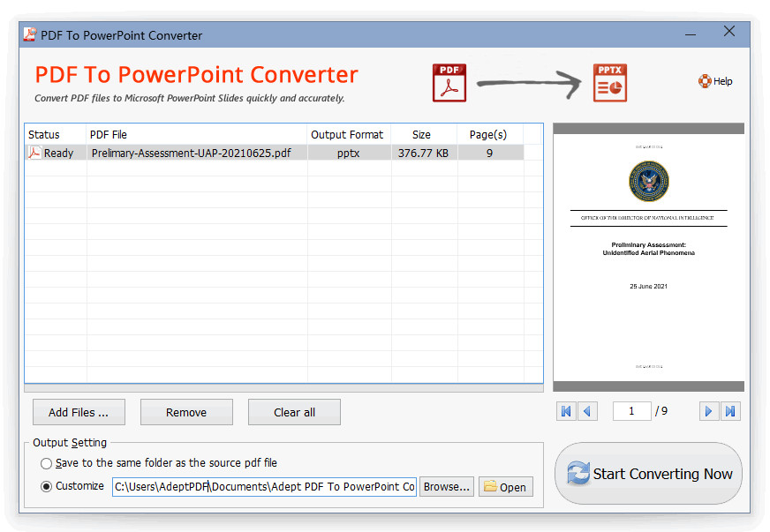This screenshot has width=770, height=532.
Task: Go to the previous preview page
Action: (x=587, y=411)
